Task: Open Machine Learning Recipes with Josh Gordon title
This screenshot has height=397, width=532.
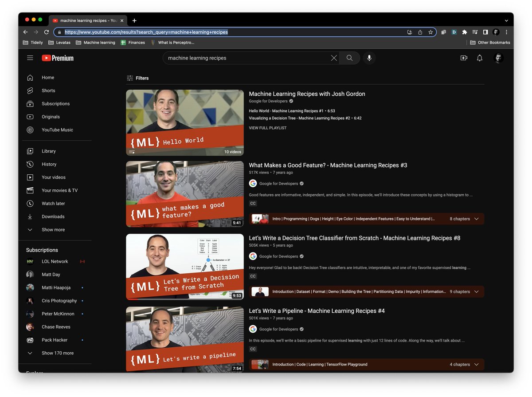Action: (307, 94)
